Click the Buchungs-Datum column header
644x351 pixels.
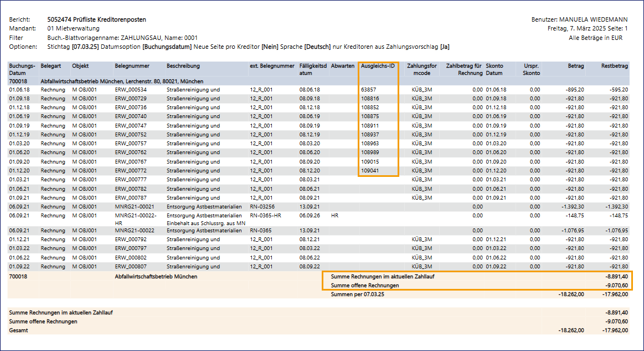click(x=22, y=69)
